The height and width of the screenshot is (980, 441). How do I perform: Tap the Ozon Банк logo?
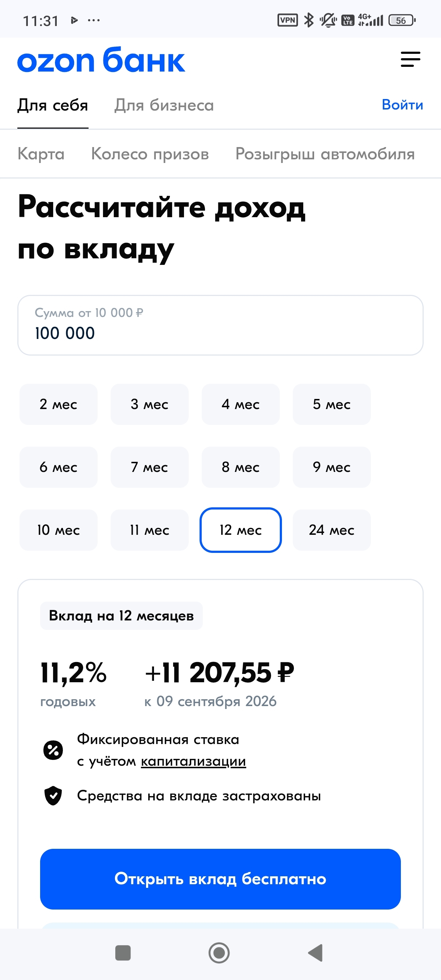[101, 60]
